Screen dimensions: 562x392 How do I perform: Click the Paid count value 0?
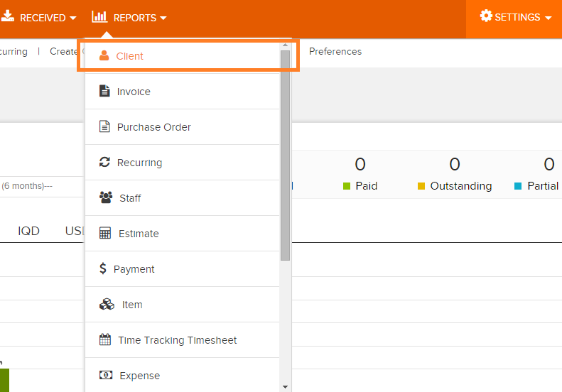360,165
